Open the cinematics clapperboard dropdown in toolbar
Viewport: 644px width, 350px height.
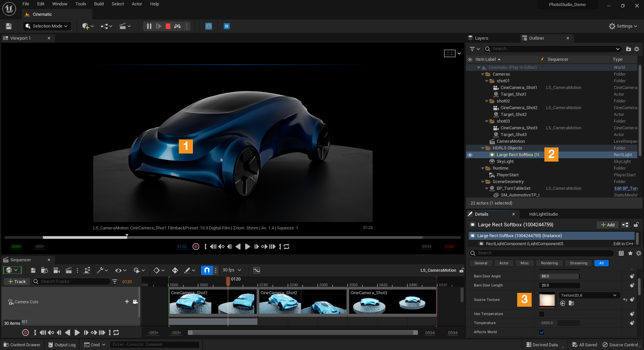click(125, 26)
